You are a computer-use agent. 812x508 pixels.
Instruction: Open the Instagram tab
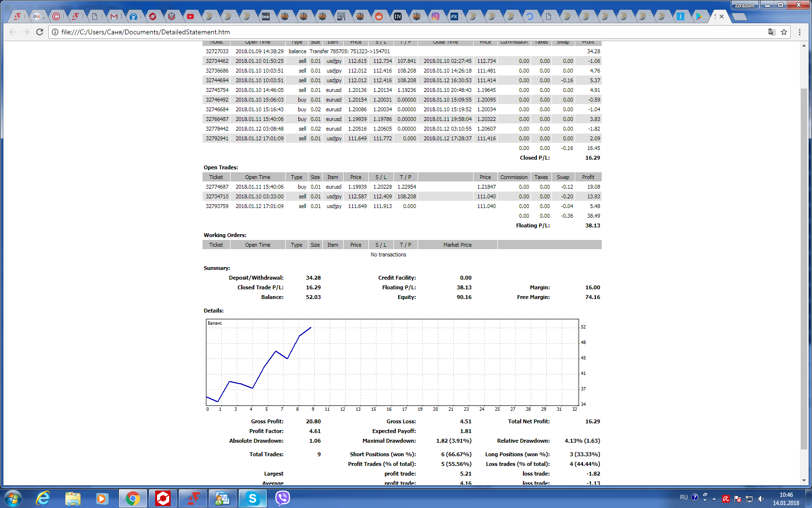tap(435, 16)
